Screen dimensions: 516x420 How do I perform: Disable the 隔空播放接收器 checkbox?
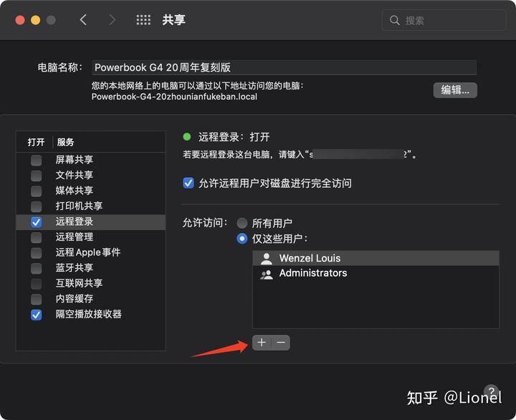pyautogui.click(x=36, y=314)
